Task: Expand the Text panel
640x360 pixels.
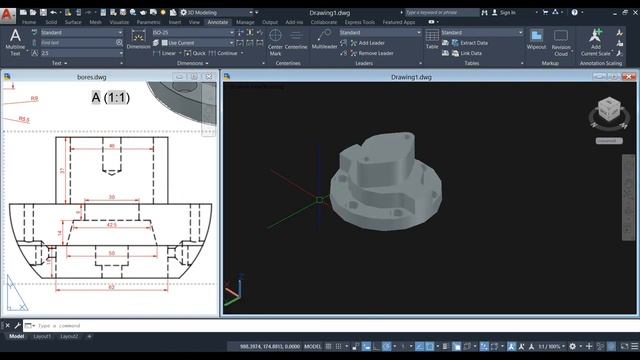Action: point(60,63)
